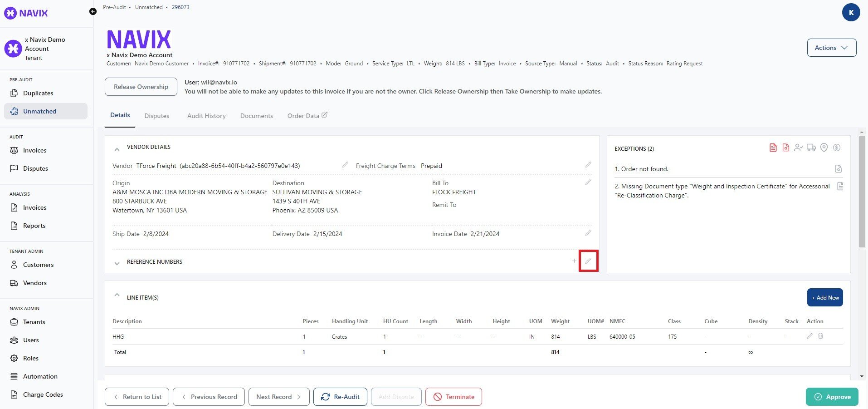The height and width of the screenshot is (409, 868).
Task: Delete the HHG line item trash icon
Action: [820, 336]
